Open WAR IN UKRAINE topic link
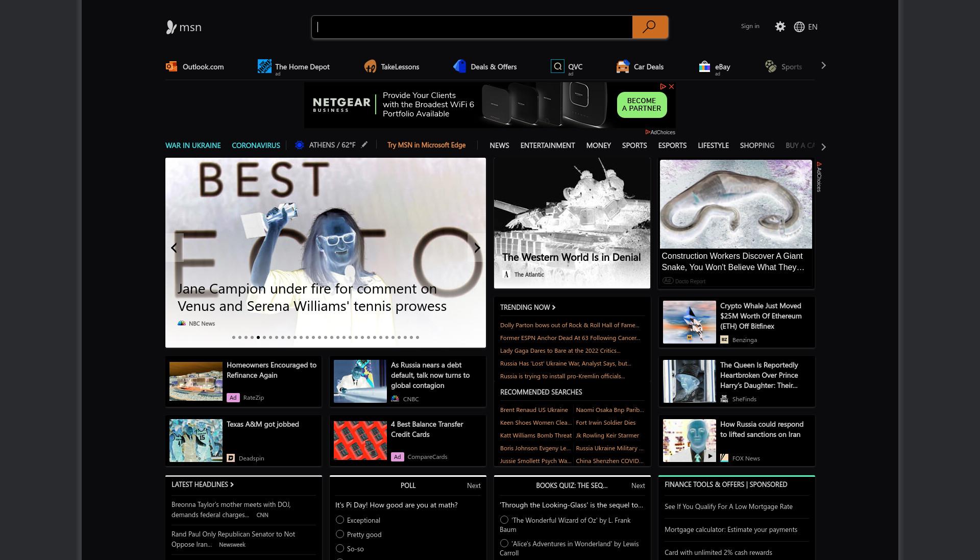This screenshot has width=980, height=560. click(193, 145)
